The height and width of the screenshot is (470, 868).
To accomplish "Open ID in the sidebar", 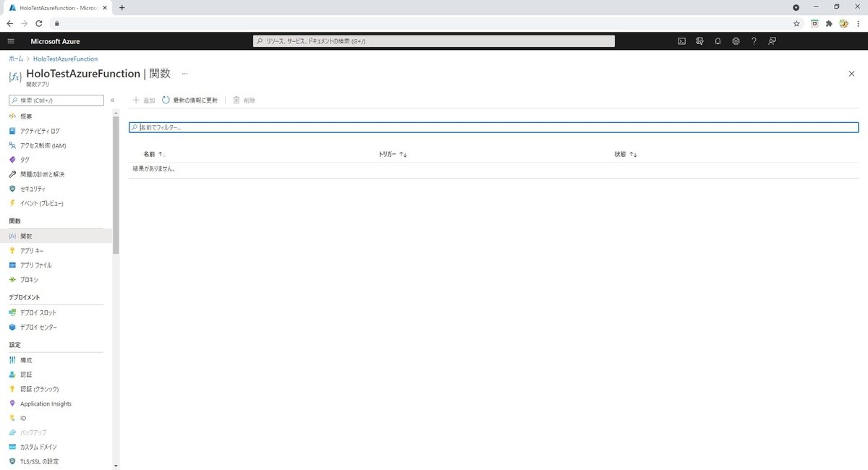I will click(23, 418).
